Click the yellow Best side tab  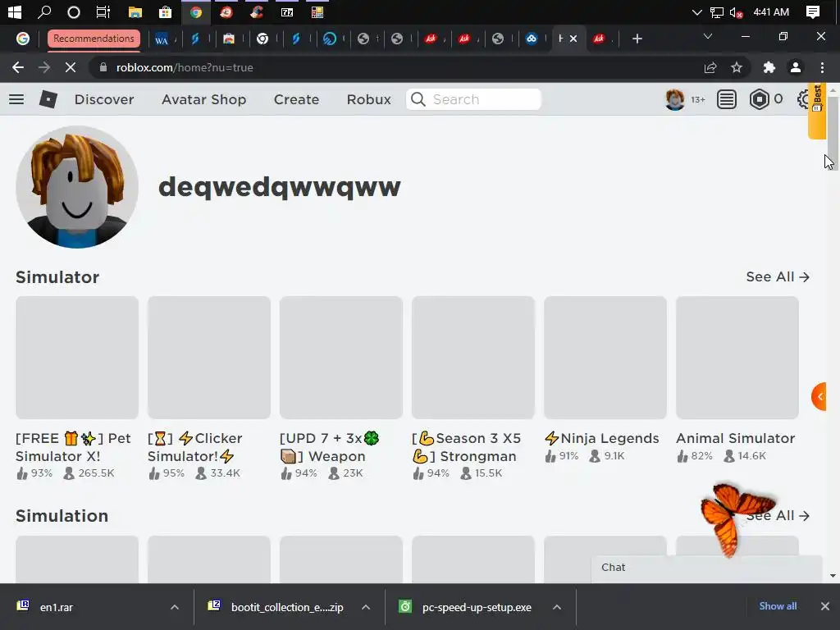[817, 111]
